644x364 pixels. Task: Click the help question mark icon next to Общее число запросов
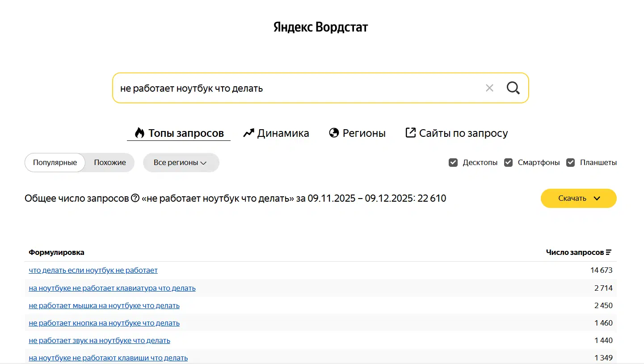(135, 198)
